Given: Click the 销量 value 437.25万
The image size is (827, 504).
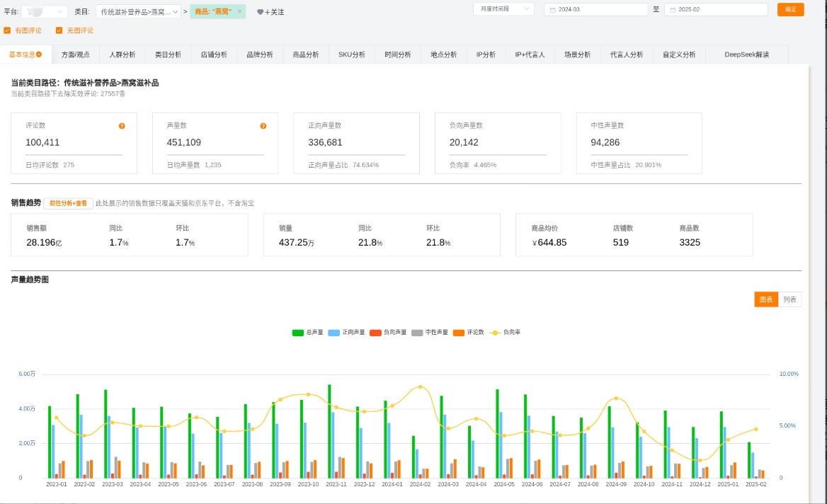Looking at the screenshot, I should coord(297,243).
